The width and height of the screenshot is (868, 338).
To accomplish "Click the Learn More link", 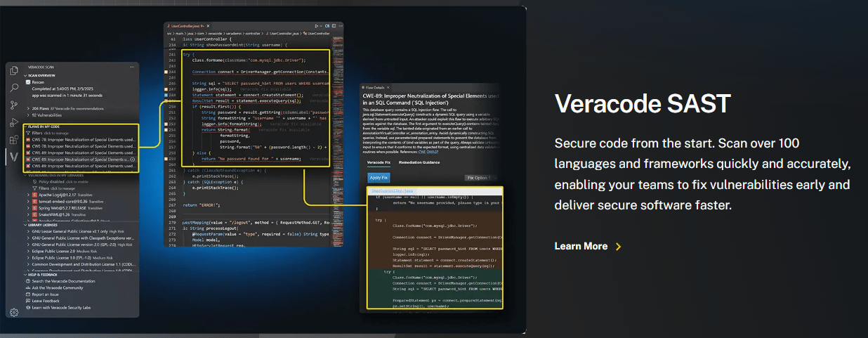I will click(581, 247).
